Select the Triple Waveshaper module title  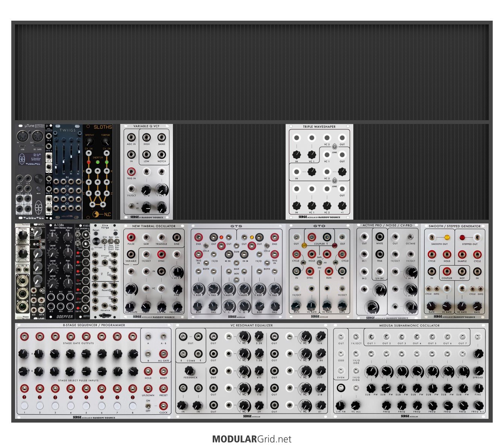319,127
